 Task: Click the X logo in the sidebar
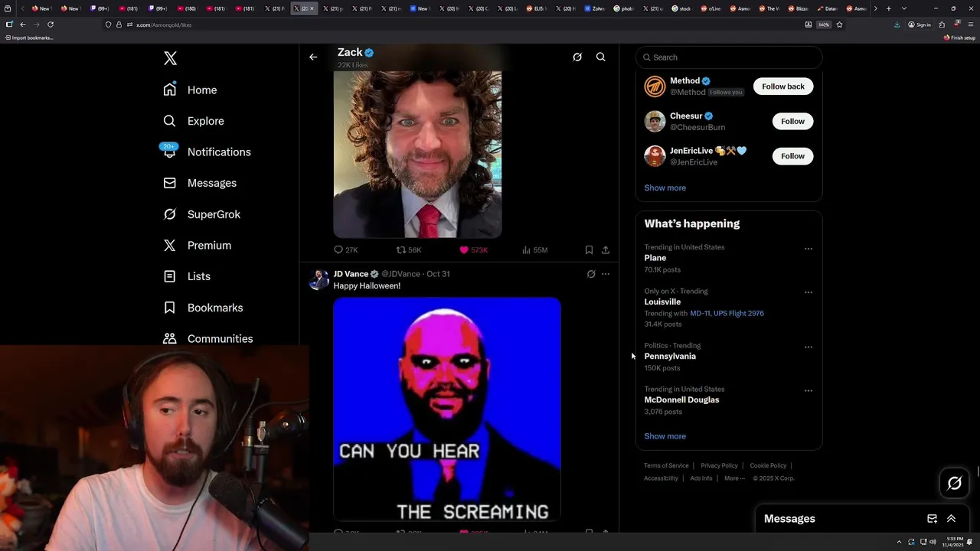(x=170, y=58)
